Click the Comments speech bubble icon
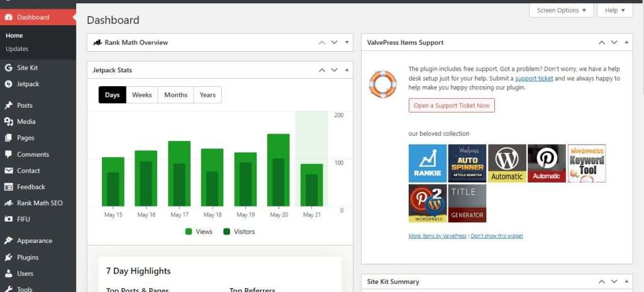 click(9, 155)
